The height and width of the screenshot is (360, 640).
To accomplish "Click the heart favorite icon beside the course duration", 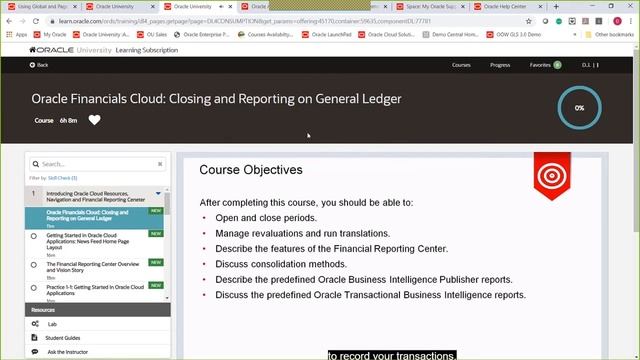I will click(x=94, y=120).
